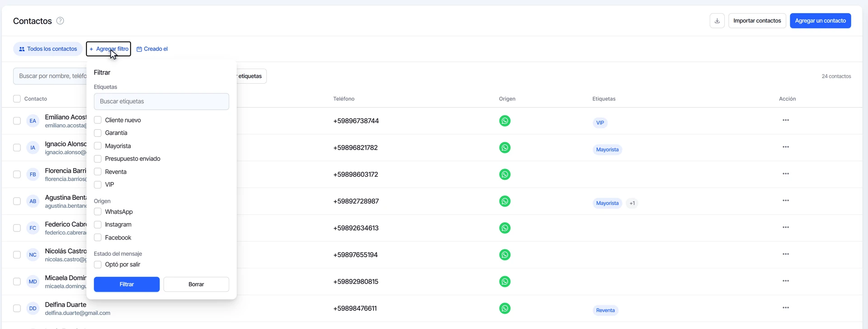Image resolution: width=868 pixels, height=329 pixels.
Task: Open the Agregar filtro dropdown
Action: tap(108, 49)
